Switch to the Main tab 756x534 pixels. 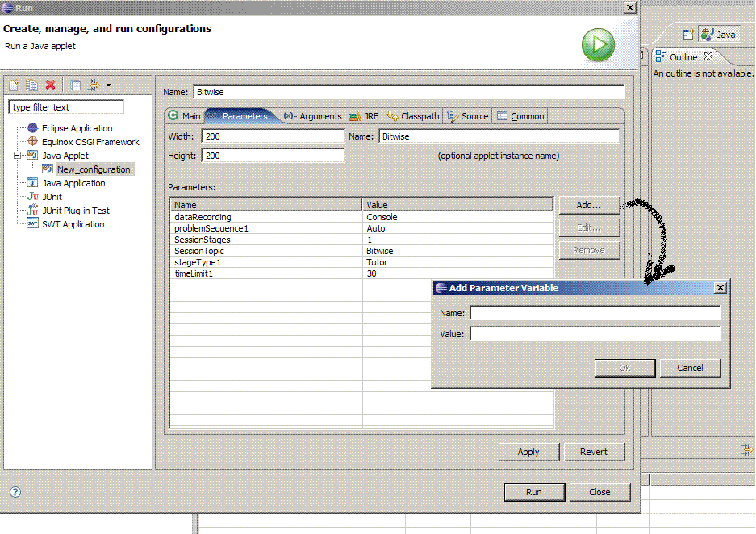coord(185,115)
